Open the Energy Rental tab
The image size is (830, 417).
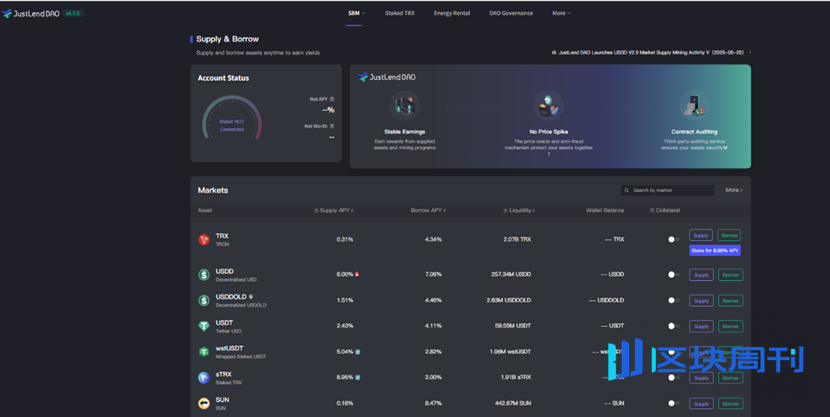(x=452, y=13)
